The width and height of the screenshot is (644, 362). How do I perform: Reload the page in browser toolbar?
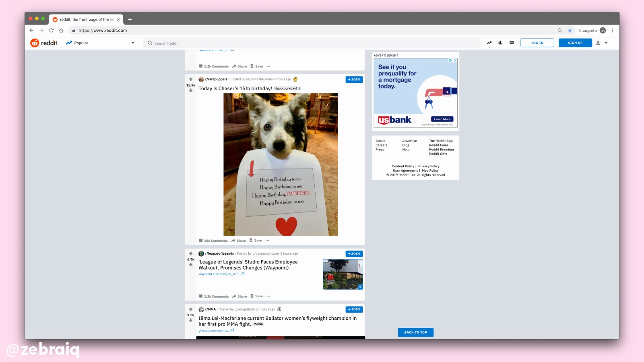tap(52, 31)
